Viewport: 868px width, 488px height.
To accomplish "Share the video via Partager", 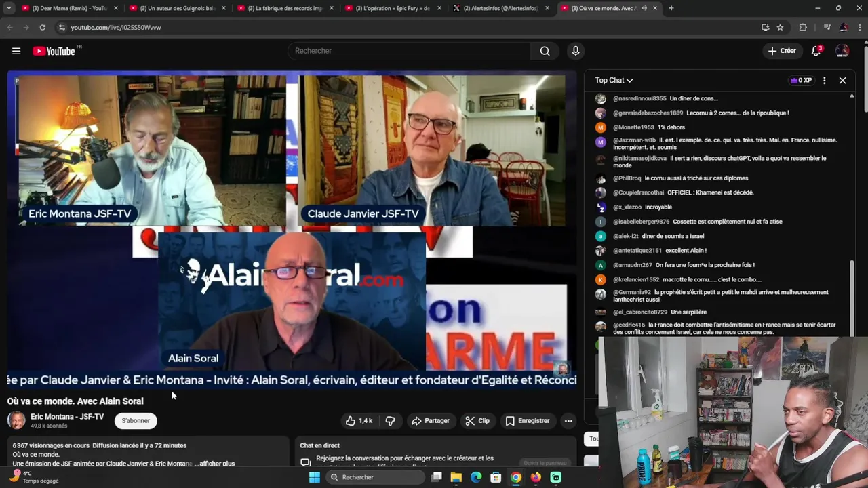I will point(431,421).
